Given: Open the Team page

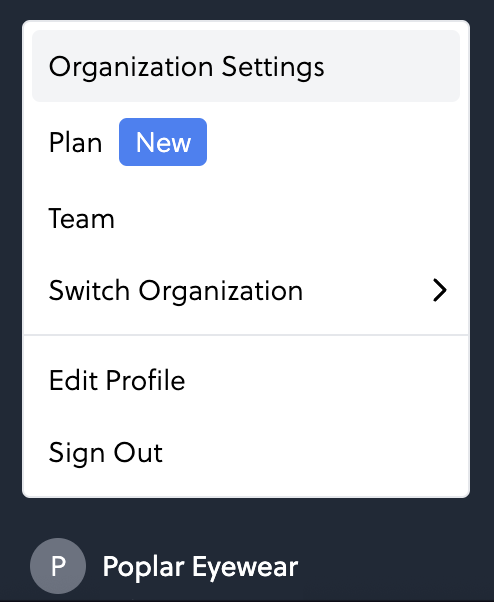Looking at the screenshot, I should 246,218.
